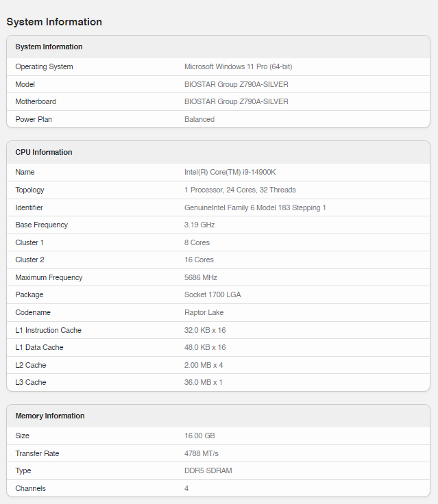Click Model value 'BIOSTAR Group Z790A-SILVER'

point(236,84)
